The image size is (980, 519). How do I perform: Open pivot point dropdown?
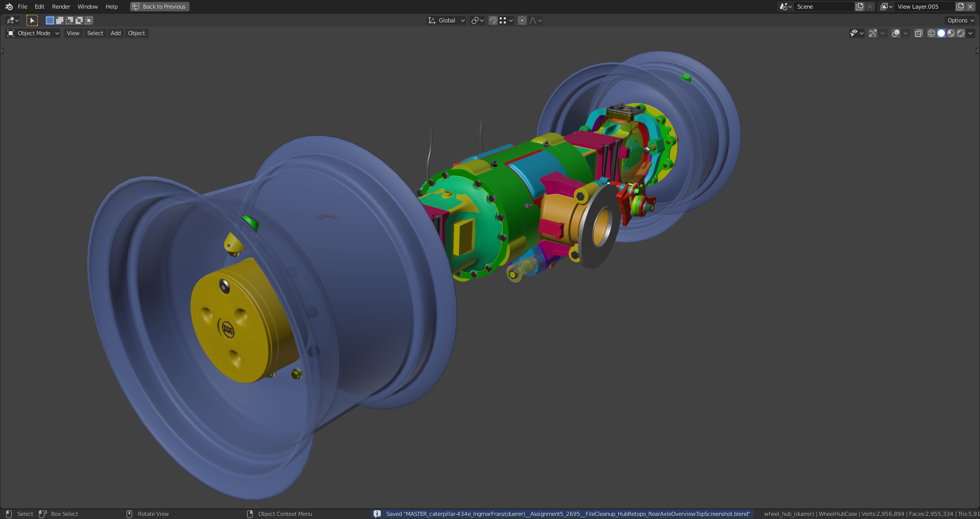pos(478,20)
